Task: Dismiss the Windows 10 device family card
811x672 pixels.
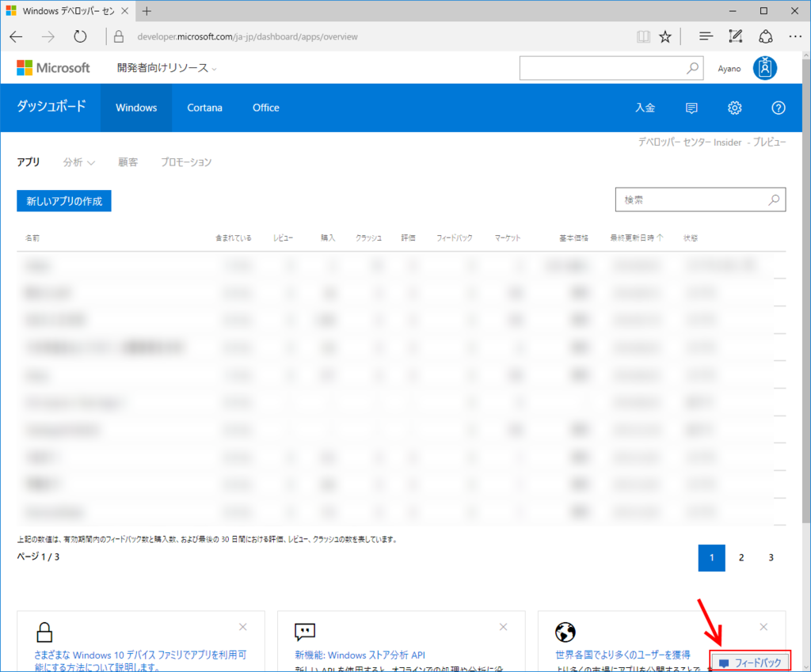Action: coord(242,627)
